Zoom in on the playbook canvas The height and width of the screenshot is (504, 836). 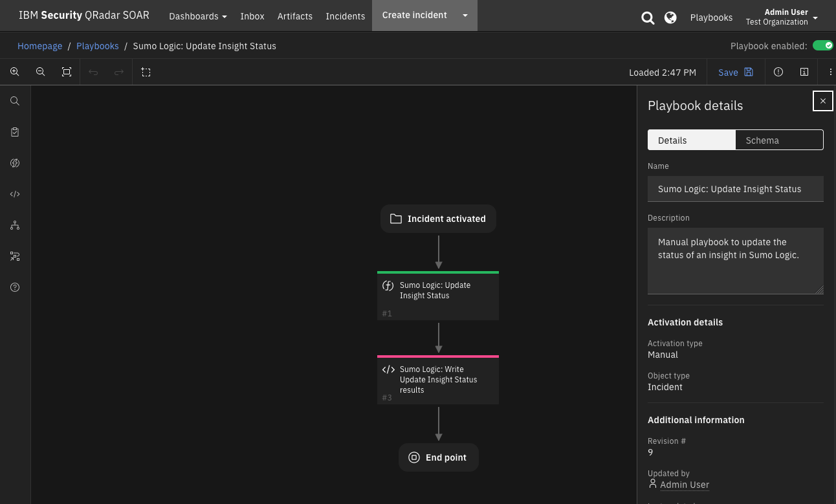(x=15, y=72)
